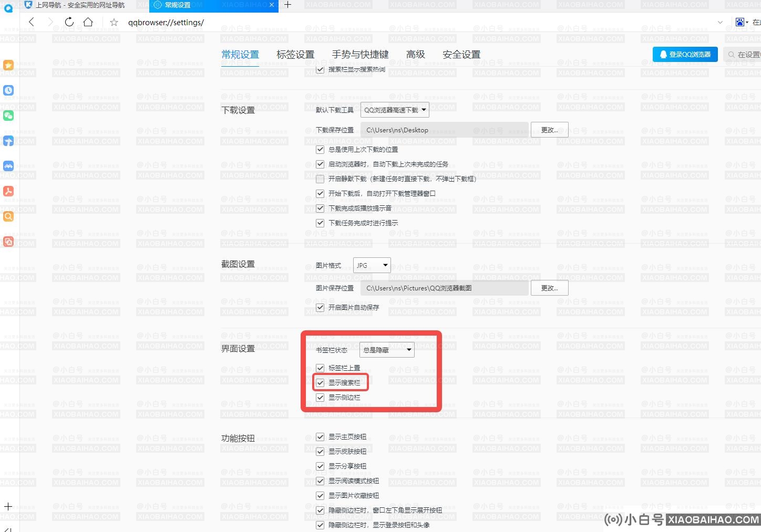Toggle 隐藏侧边栏时显示登录按钮和头像 checkbox

click(320, 525)
